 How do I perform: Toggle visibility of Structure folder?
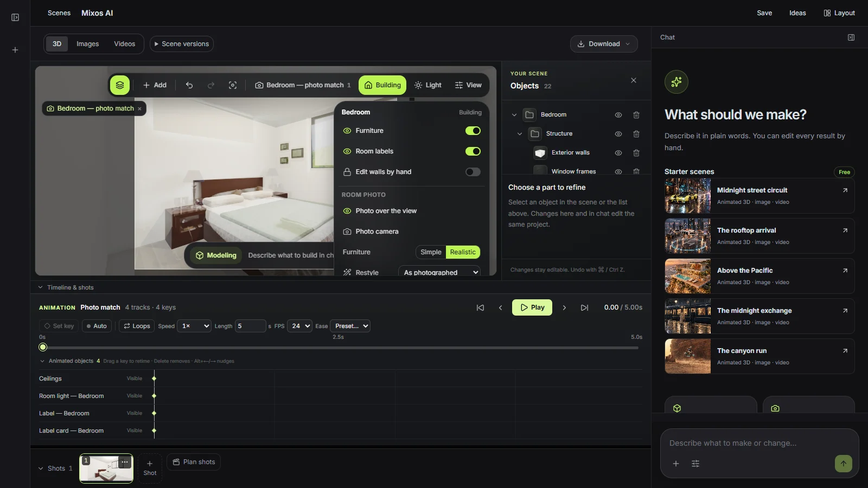tap(618, 134)
